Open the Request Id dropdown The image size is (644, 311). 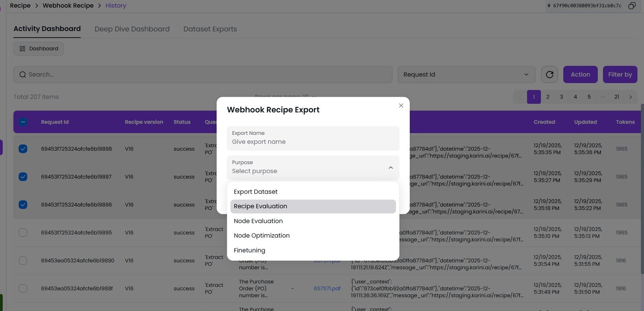pyautogui.click(x=466, y=75)
